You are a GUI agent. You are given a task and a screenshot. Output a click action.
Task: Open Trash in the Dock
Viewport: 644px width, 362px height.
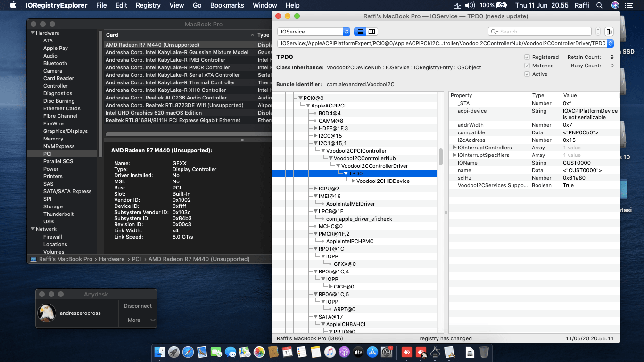(484, 352)
